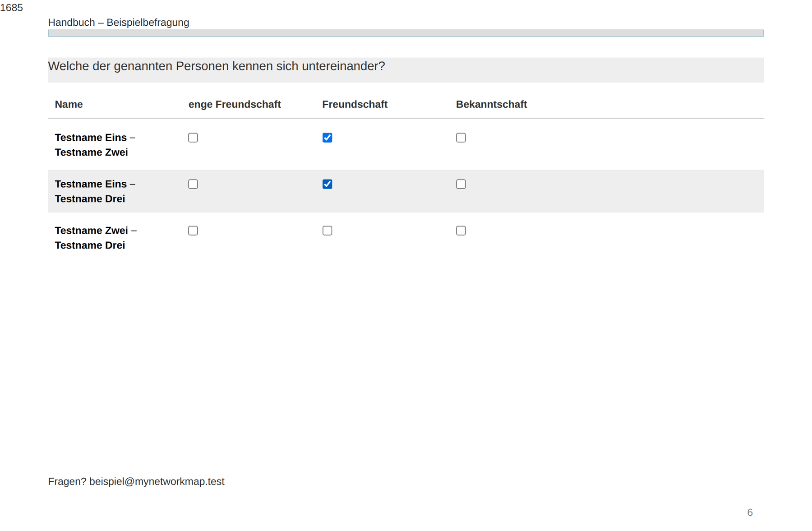Click the 'Freundschaft' column header
812x531 pixels.
355,104
